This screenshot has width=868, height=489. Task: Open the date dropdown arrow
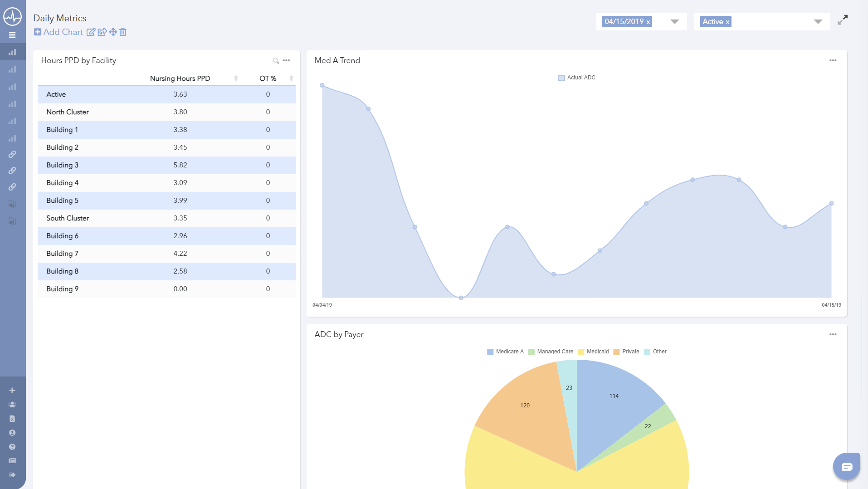coord(674,22)
